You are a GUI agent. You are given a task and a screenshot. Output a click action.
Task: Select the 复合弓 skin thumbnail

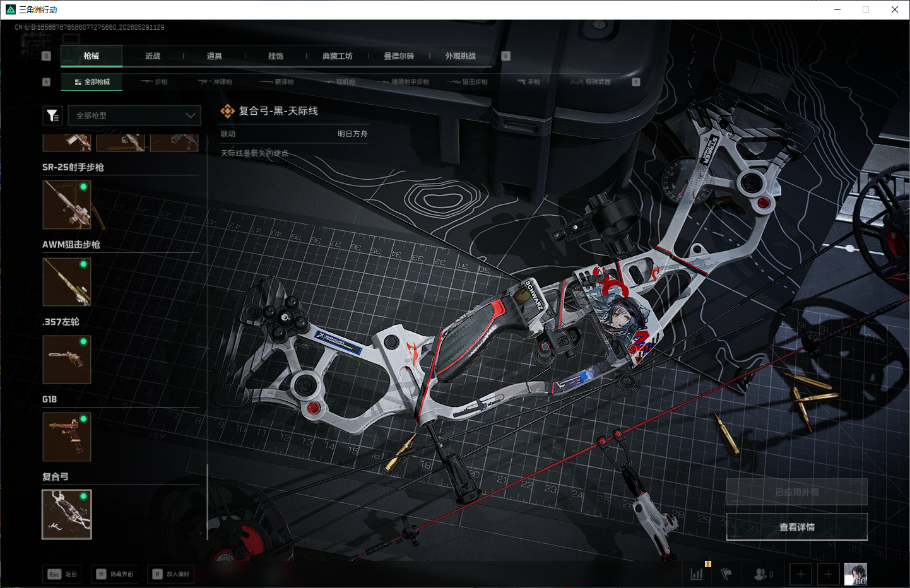(67, 515)
